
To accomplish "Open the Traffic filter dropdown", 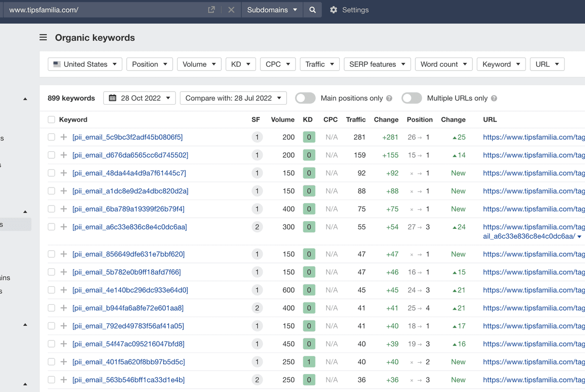I will 320,64.
